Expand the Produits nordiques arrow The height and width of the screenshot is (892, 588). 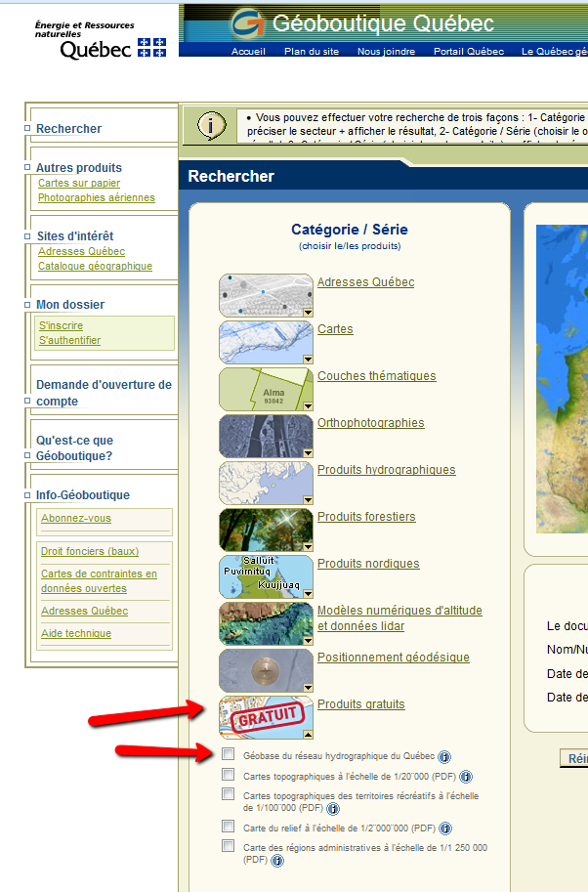(x=308, y=594)
